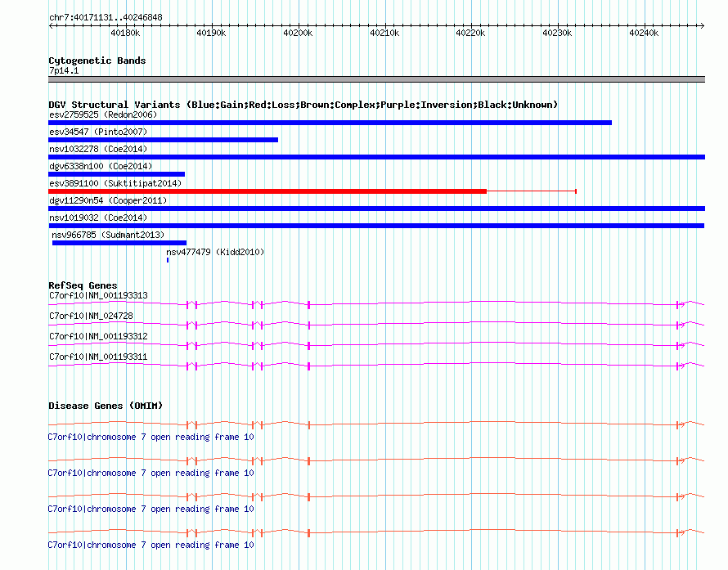Click the 40200k ruler tick label
Screen dimensions: 728x570
pyautogui.click(x=298, y=33)
